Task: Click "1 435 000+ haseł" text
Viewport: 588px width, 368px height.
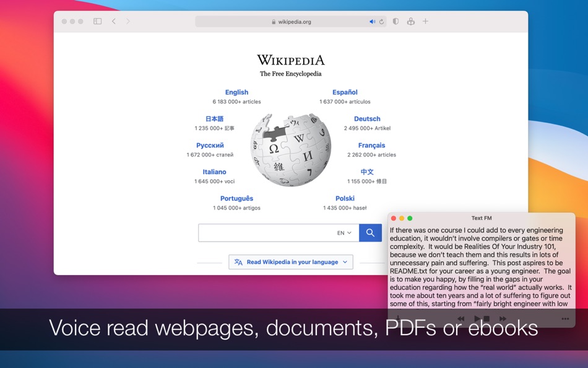Action: click(x=345, y=208)
